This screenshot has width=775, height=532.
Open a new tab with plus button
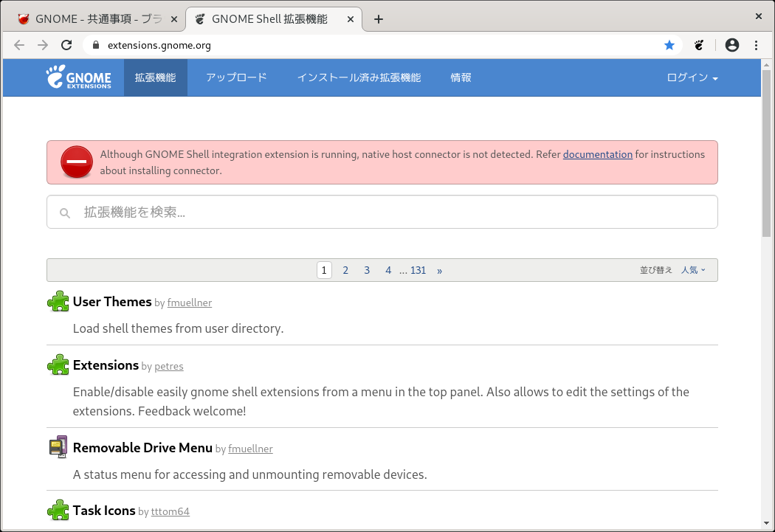[x=379, y=19]
